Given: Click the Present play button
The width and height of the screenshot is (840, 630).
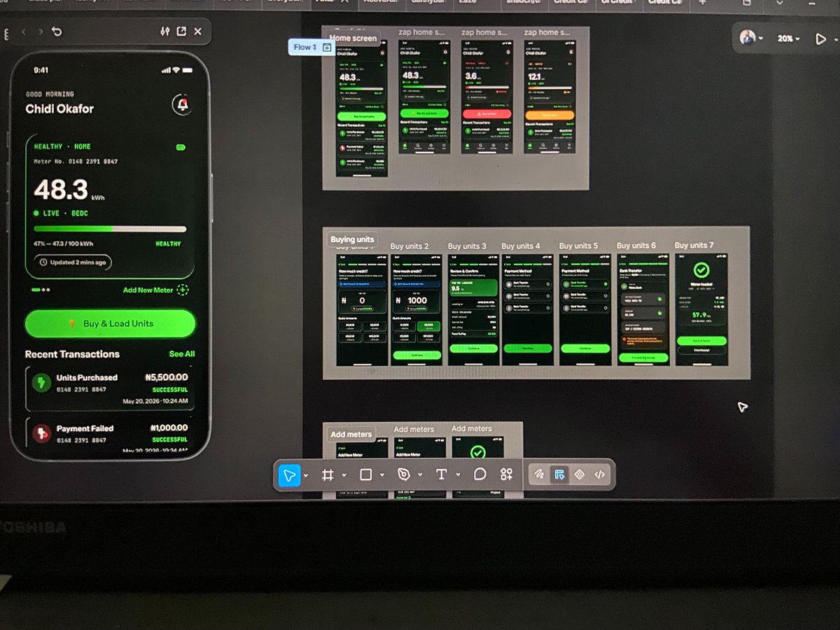Looking at the screenshot, I should tap(820, 38).
